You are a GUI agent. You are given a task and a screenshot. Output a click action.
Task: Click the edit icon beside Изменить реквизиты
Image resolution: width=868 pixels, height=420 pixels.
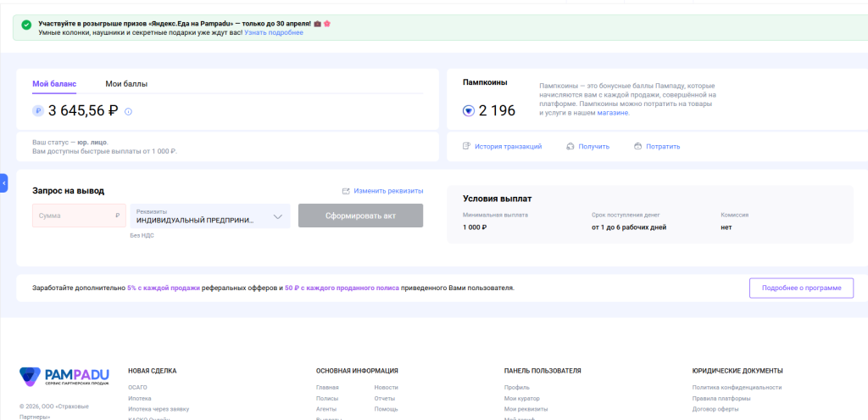tap(346, 191)
